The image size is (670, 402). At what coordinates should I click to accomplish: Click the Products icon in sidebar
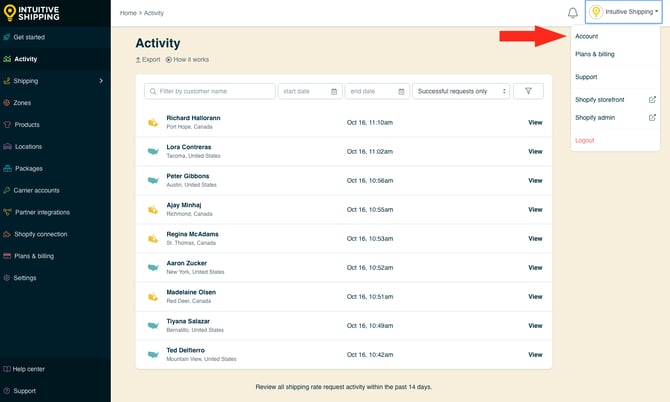point(7,124)
